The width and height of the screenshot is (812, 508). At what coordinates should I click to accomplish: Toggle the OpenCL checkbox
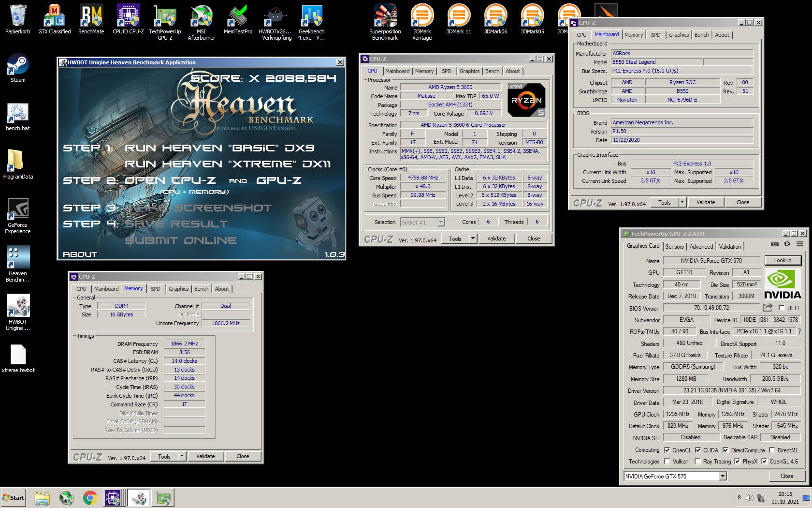click(x=667, y=450)
